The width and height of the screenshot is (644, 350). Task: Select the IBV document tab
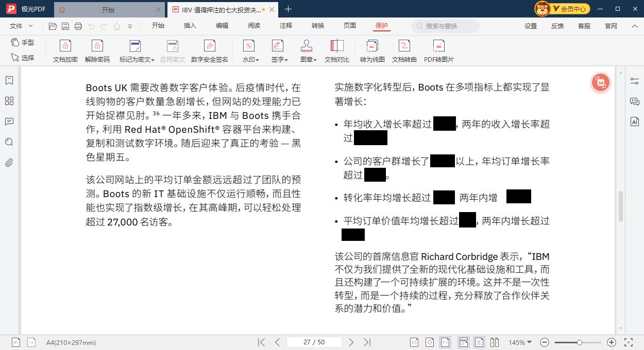(x=224, y=9)
